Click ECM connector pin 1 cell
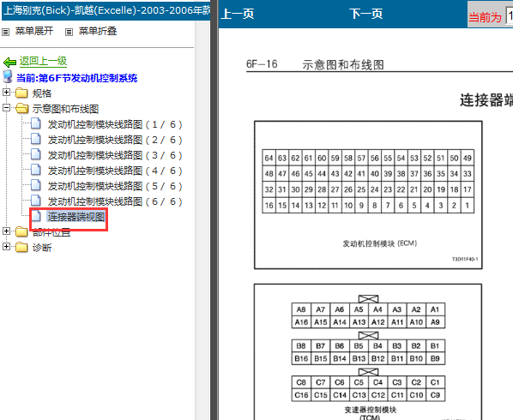 click(468, 205)
